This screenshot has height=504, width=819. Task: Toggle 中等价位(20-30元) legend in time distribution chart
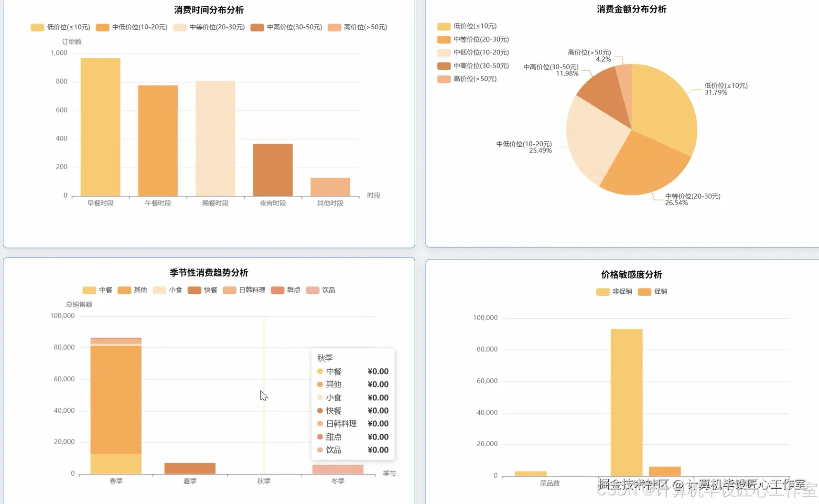pyautogui.click(x=209, y=27)
